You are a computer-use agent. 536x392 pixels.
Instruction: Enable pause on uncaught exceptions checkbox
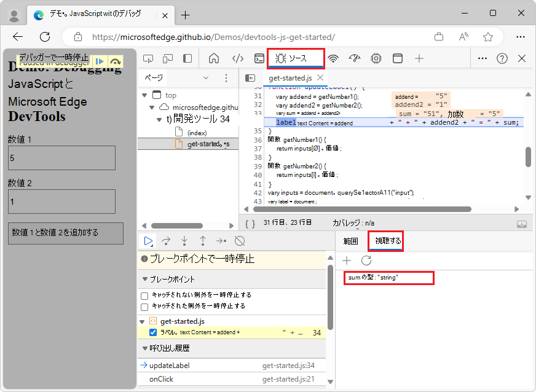144,296
